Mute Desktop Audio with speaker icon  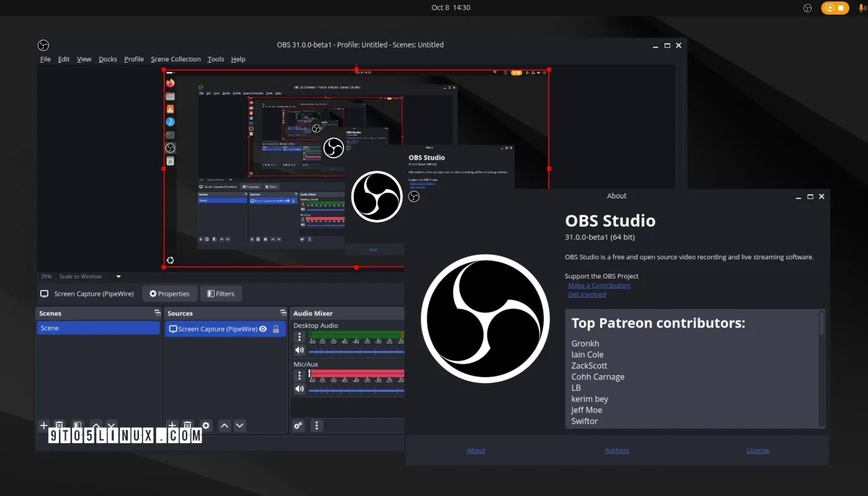pos(299,350)
